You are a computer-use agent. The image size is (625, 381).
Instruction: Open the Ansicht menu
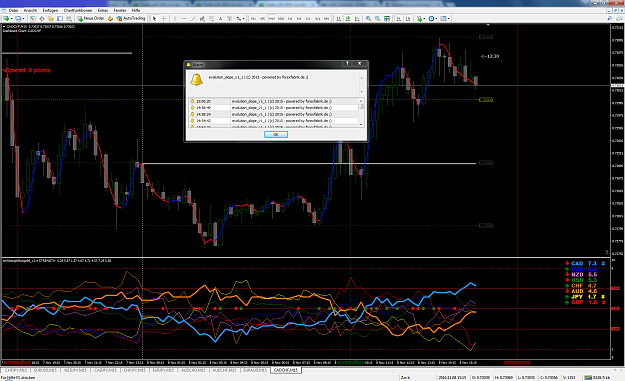click(x=30, y=10)
